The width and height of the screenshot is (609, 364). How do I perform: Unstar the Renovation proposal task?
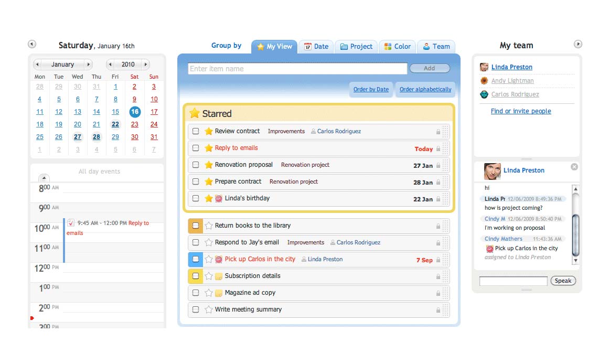pos(209,165)
